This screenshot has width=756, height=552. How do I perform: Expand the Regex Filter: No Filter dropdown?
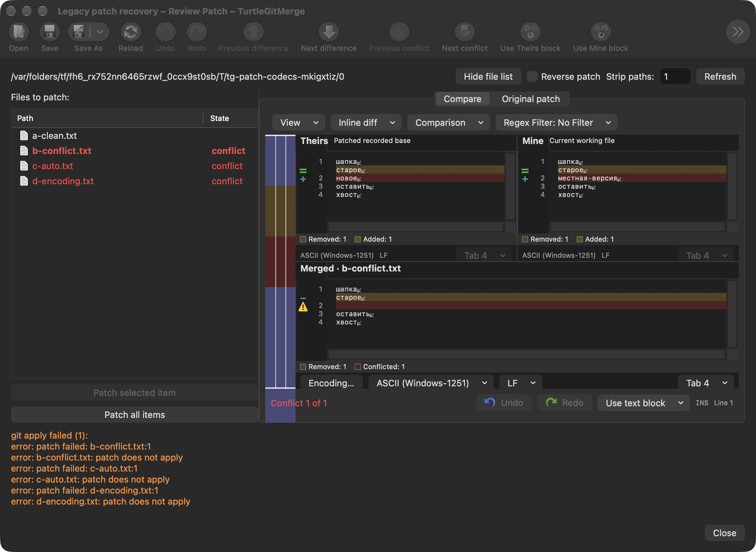[556, 123]
